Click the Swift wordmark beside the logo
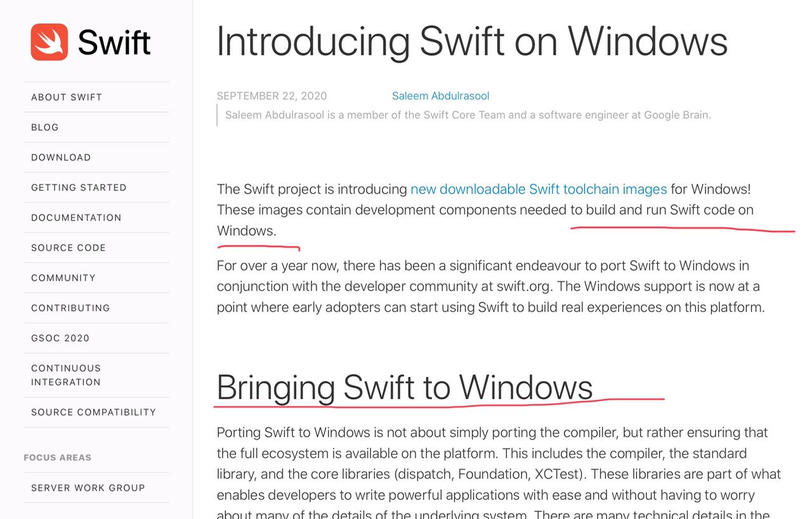The width and height of the screenshot is (812, 519). [x=114, y=43]
